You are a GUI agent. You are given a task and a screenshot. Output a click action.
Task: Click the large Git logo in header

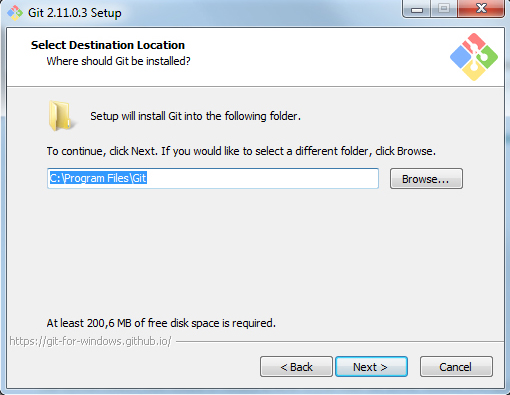[x=474, y=57]
